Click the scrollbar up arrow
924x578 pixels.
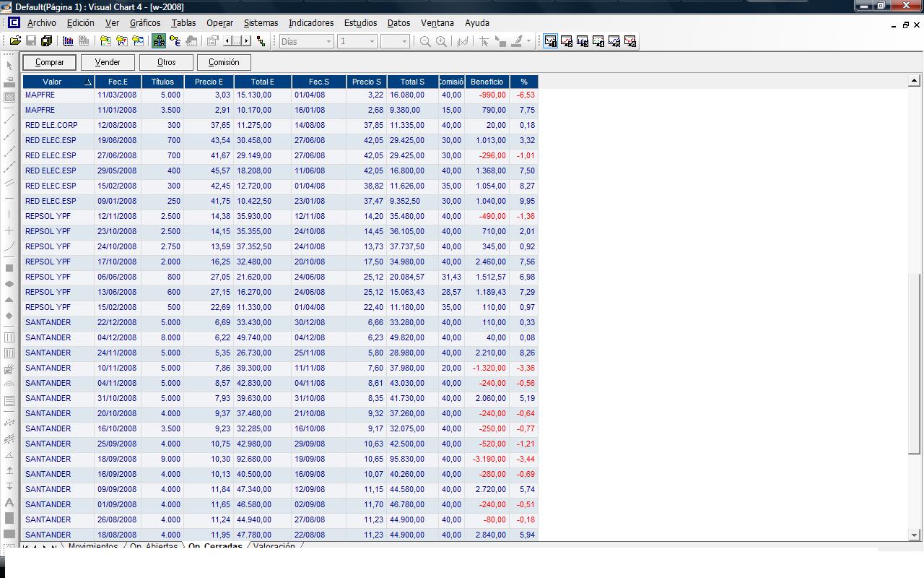click(x=914, y=81)
